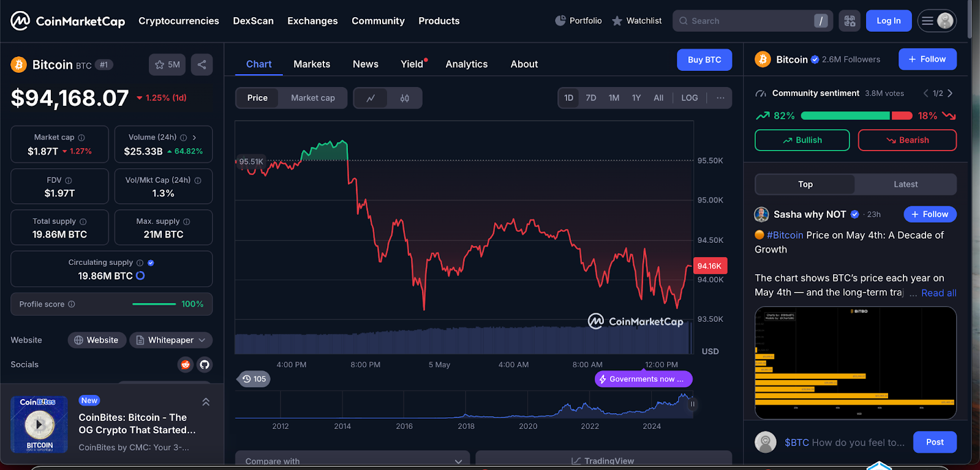Select candlestick chart style
The height and width of the screenshot is (470, 980).
pos(405,98)
